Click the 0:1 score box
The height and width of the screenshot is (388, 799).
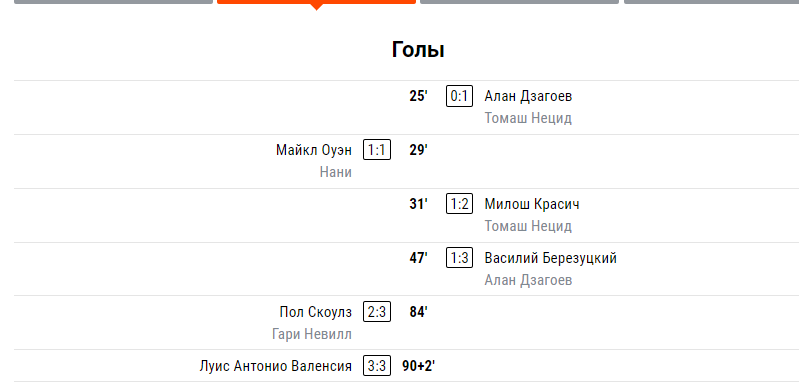pyautogui.click(x=459, y=96)
